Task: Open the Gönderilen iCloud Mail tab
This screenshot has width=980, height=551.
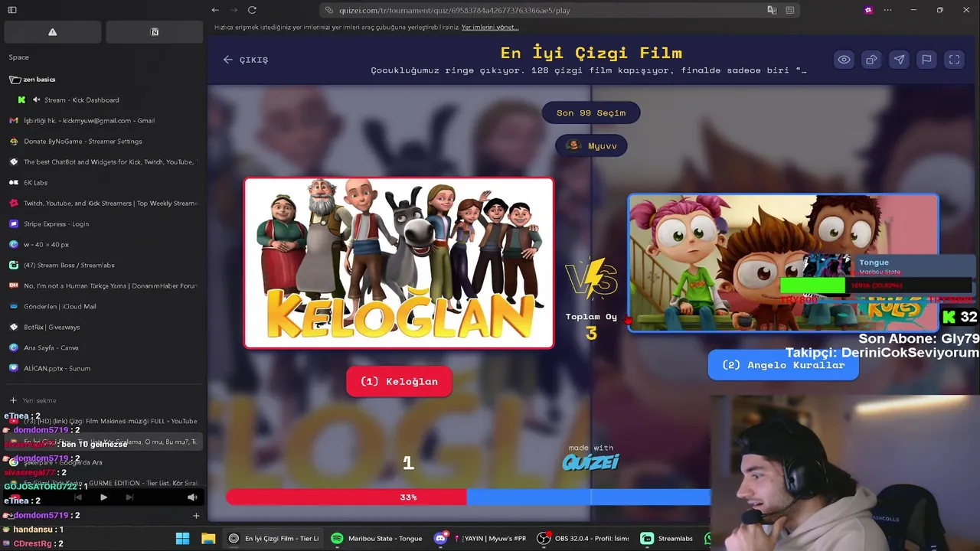Action: click(x=103, y=307)
